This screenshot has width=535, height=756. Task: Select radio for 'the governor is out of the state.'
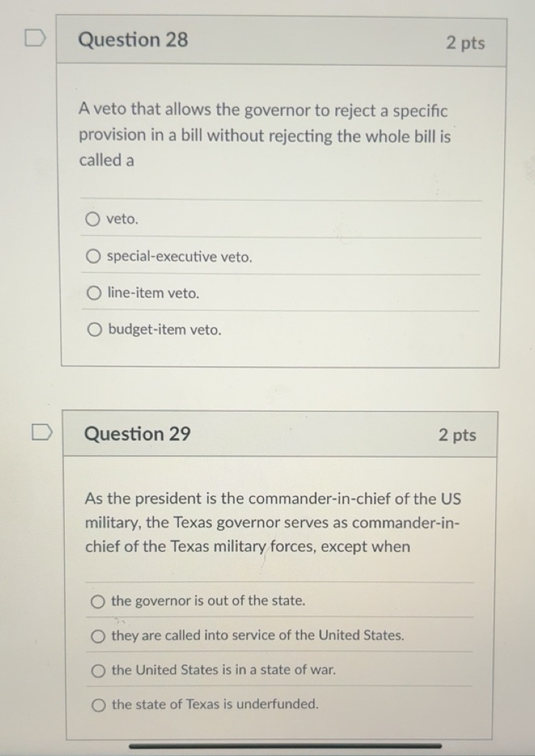pyautogui.click(x=99, y=602)
